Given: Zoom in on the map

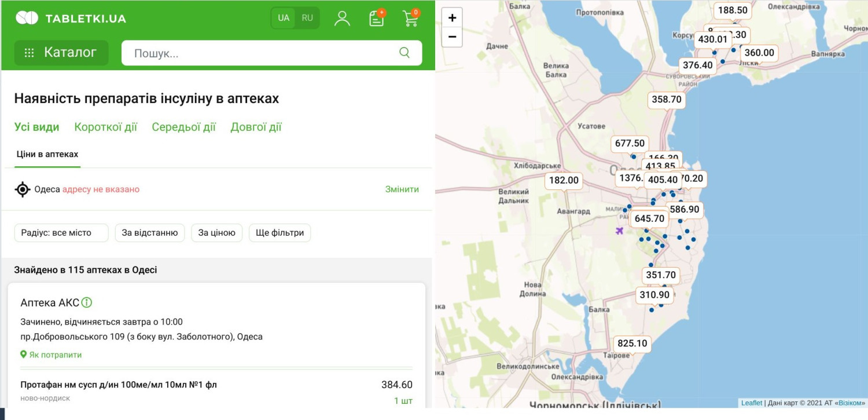Looking at the screenshot, I should 452,18.
